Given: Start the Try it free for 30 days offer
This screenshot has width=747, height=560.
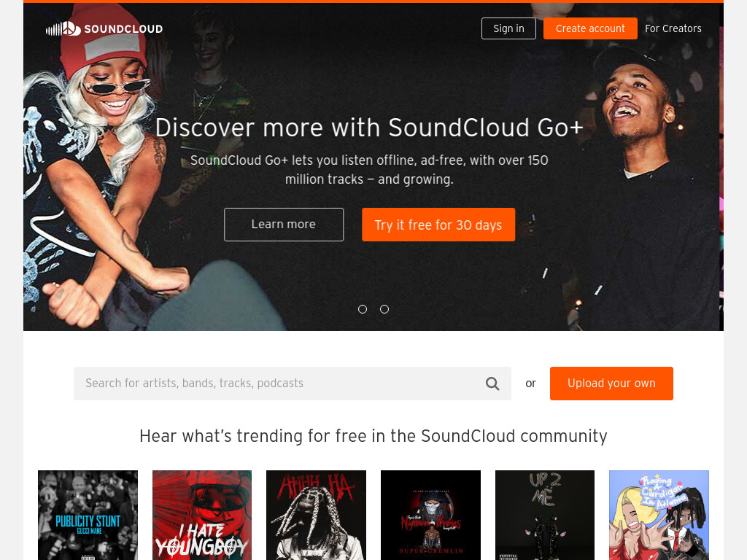Looking at the screenshot, I should tap(438, 225).
